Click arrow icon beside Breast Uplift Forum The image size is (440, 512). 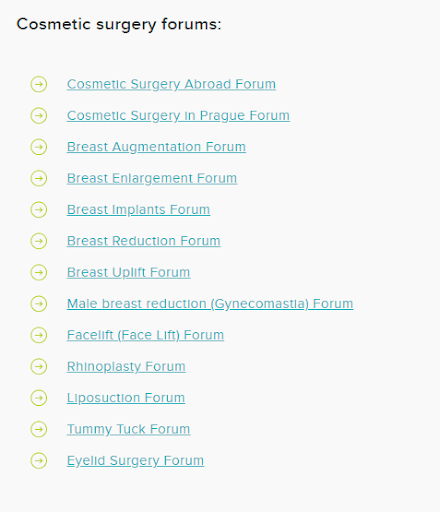39,272
